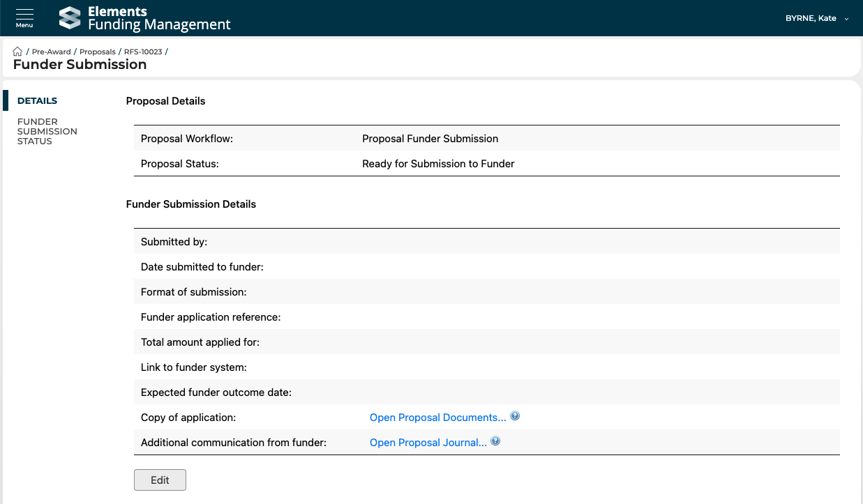Click help icon beside Open Proposal Documents
The image size is (863, 504).
(x=515, y=416)
